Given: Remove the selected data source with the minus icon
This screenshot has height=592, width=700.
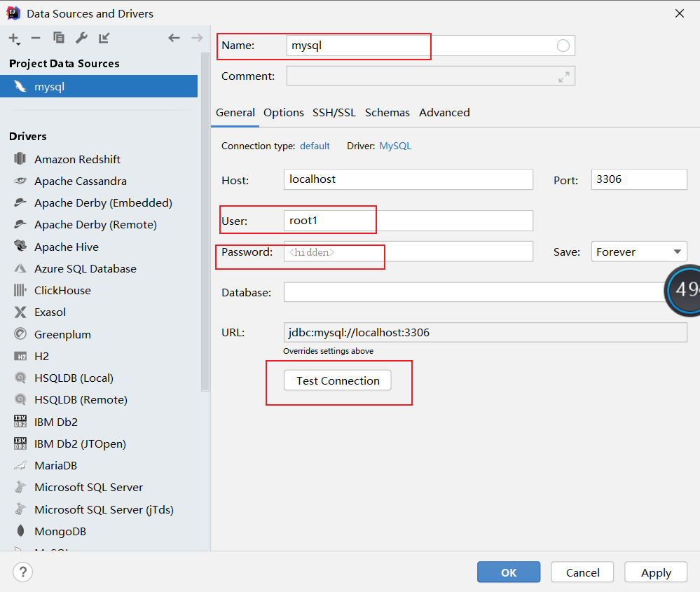Looking at the screenshot, I should point(36,38).
